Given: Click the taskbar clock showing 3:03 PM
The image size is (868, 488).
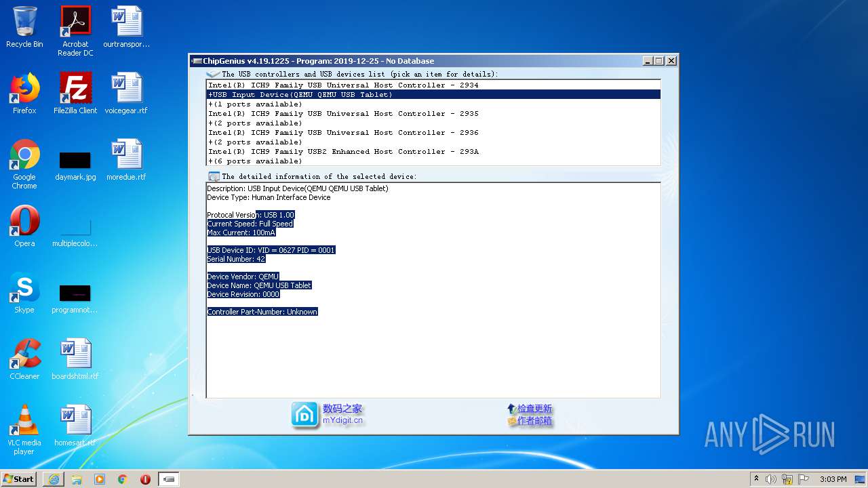Looking at the screenshot, I should click(x=833, y=479).
